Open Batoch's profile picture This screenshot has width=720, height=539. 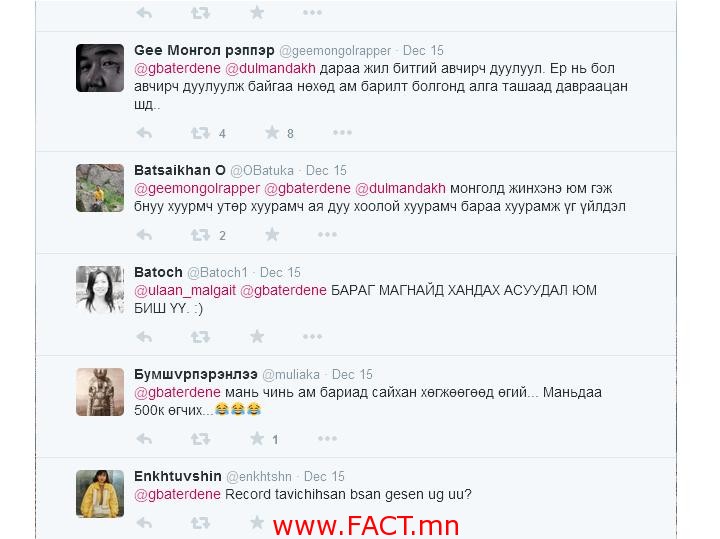[100, 290]
